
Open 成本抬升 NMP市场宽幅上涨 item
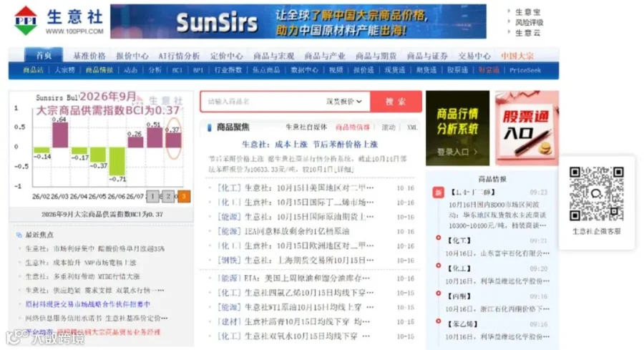[80, 263]
